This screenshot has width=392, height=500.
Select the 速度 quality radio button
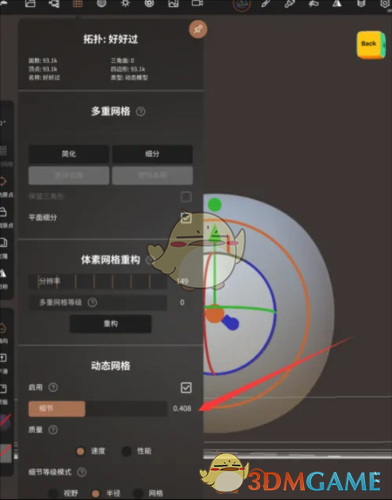pyautogui.click(x=80, y=451)
